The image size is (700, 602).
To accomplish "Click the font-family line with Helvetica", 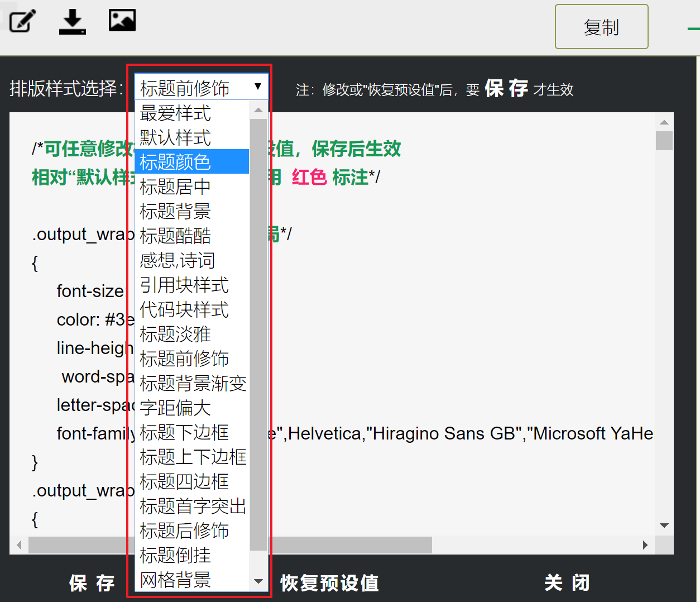I will [x=355, y=433].
